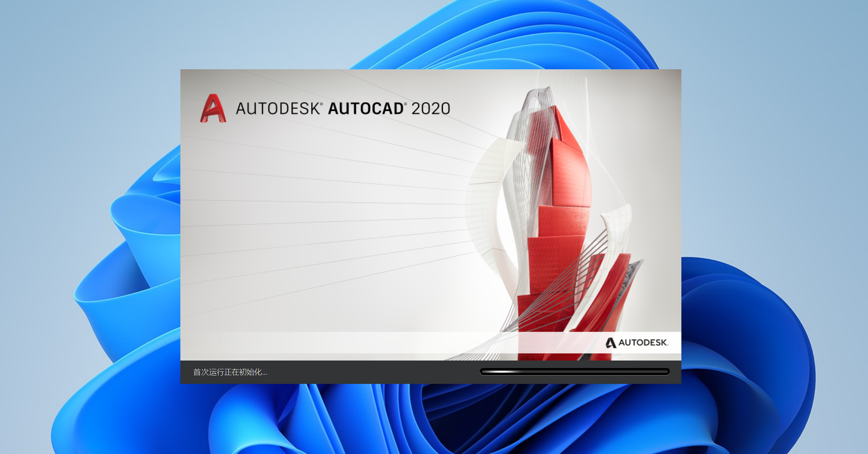Click the loading progress bar
The image size is (868, 454).
pos(574,372)
